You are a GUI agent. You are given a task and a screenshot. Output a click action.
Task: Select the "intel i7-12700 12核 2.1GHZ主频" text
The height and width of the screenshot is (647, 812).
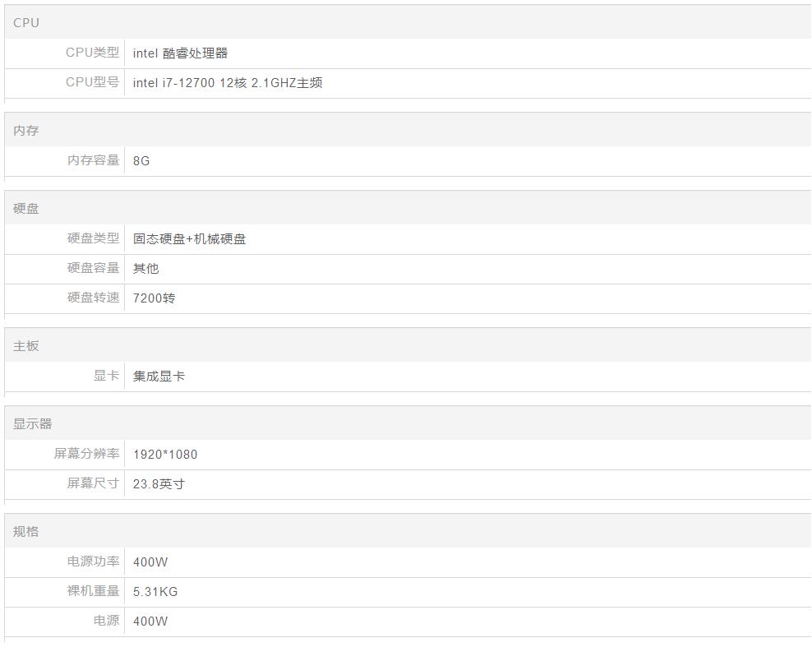[x=228, y=83]
